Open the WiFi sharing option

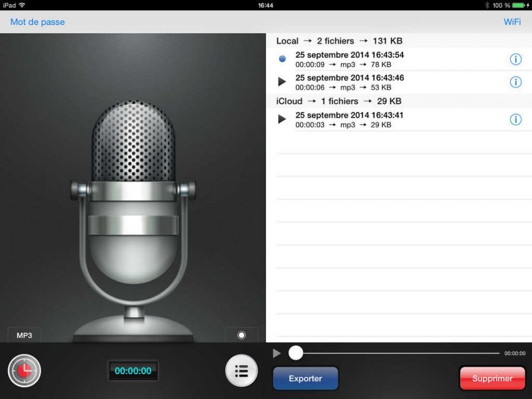tap(512, 22)
